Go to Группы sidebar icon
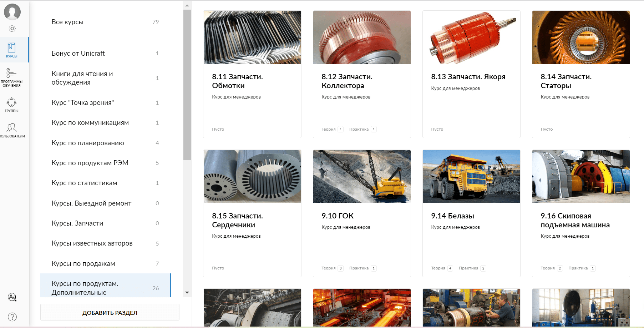644x328 pixels. 12,105
